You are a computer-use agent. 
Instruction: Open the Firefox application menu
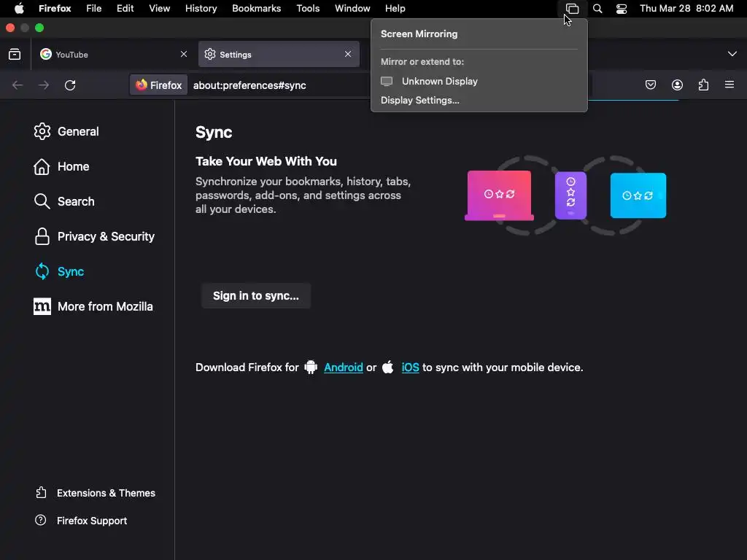(55, 9)
